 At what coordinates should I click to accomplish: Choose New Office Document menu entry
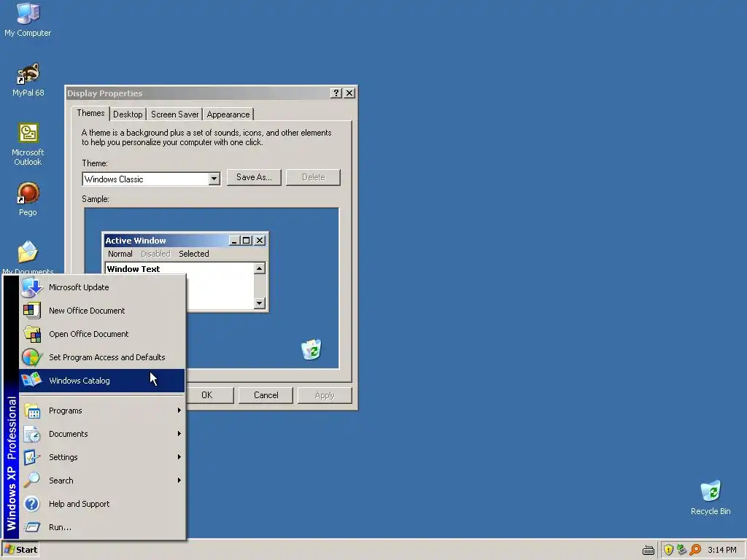(x=102, y=311)
